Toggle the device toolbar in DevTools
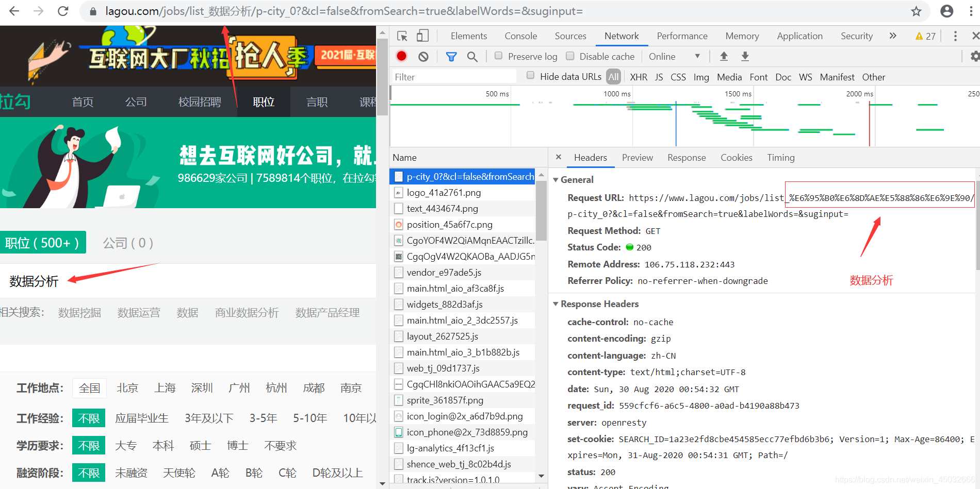 422,36
